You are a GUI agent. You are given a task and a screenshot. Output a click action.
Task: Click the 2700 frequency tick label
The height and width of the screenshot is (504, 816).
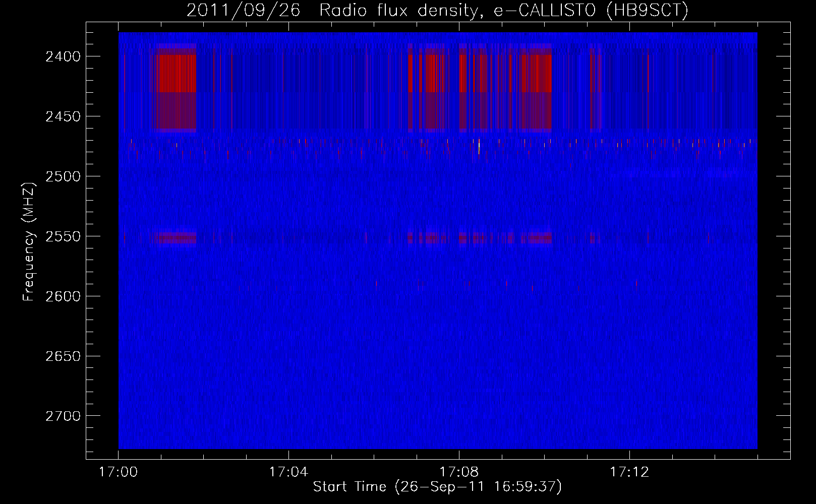pyautogui.click(x=63, y=416)
